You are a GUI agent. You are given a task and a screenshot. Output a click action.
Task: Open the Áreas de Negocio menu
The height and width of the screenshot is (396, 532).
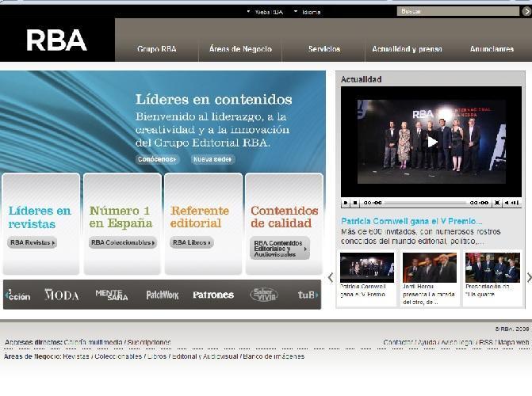[240, 49]
